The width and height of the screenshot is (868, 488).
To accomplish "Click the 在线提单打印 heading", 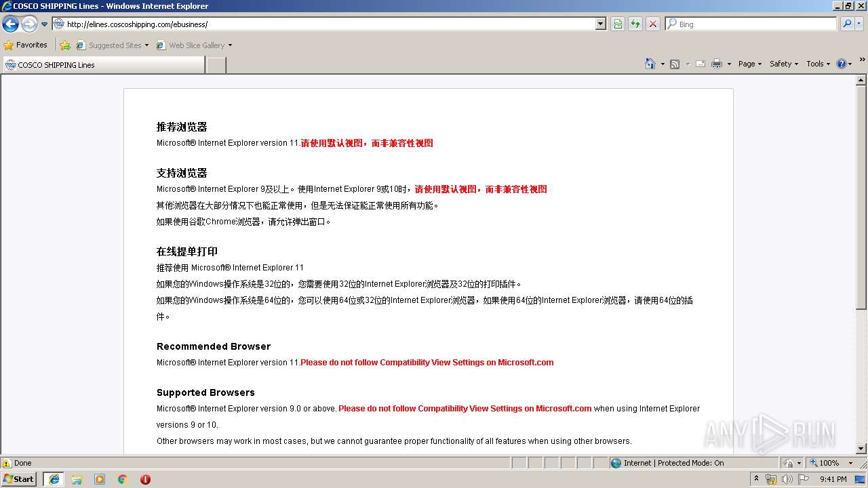I will 187,251.
